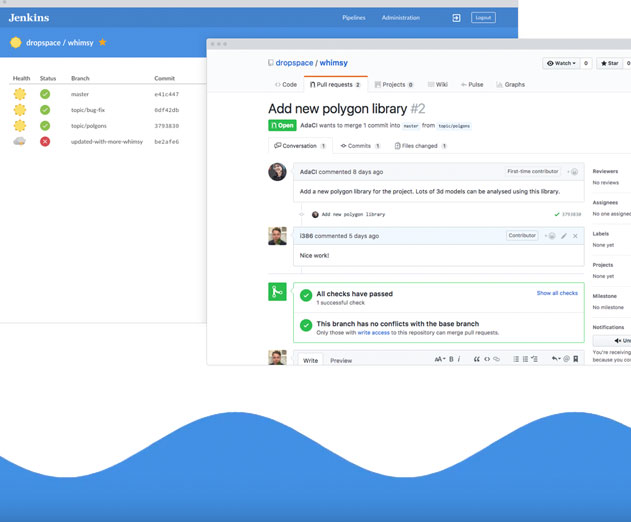Select the Write tab in comment editor
Viewport: 631px width, 522px height.
point(310,361)
